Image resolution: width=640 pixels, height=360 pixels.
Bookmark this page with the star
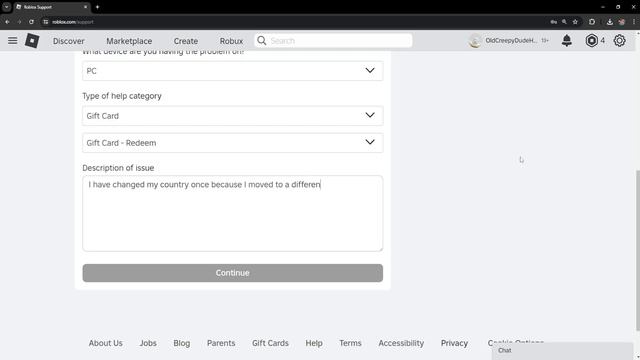pos(575,22)
